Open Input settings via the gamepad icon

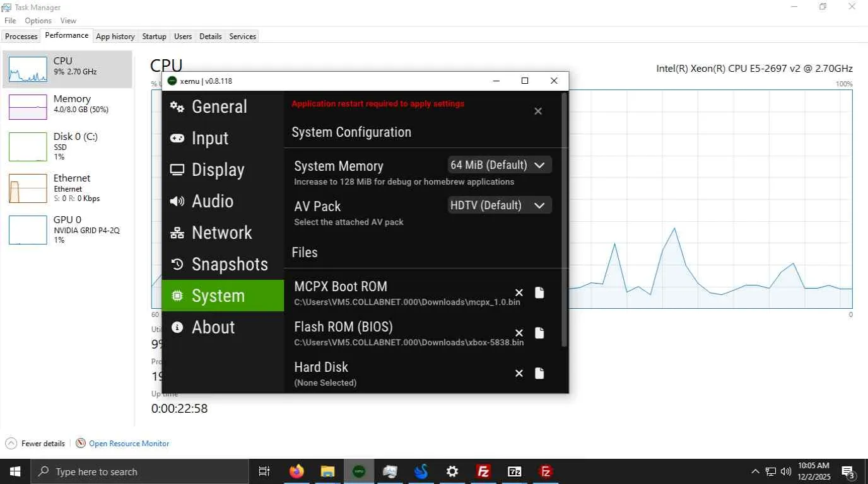pos(177,139)
